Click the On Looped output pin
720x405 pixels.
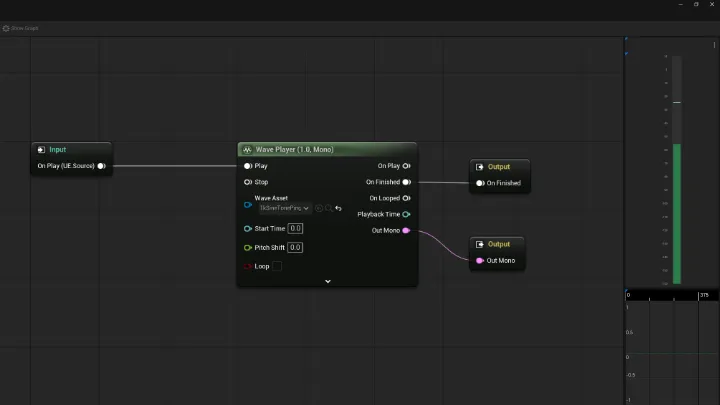(x=406, y=198)
